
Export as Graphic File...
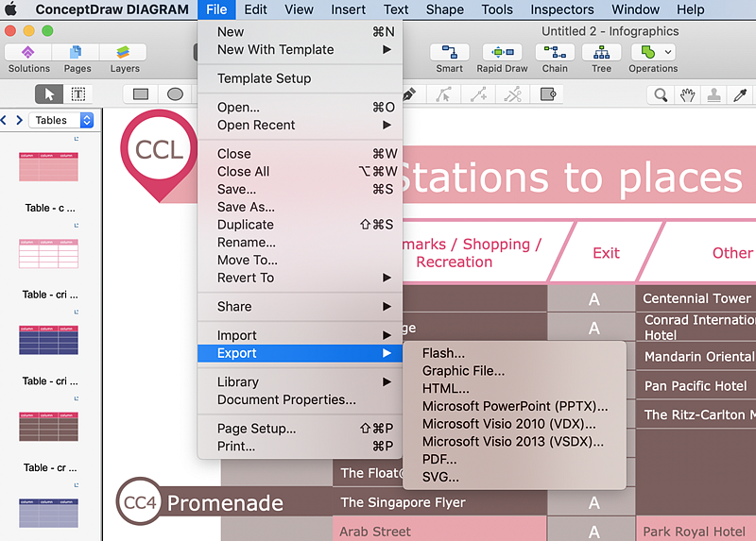(514, 371)
